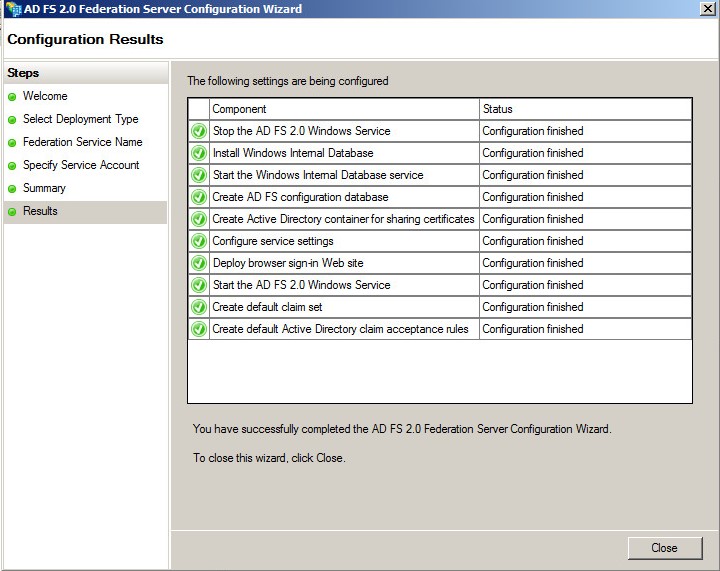720x571 pixels.
Task: Select row 'Create AD FS configuration database'
Action: 440,197
